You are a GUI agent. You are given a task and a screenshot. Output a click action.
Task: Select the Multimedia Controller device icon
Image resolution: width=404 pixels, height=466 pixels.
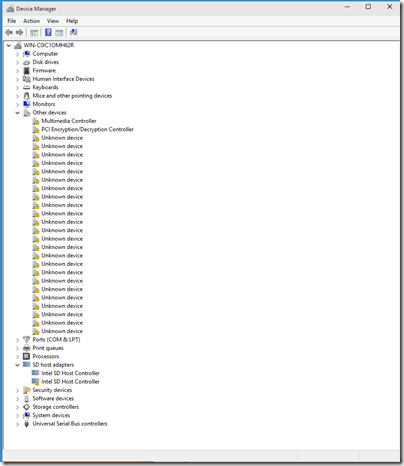(36, 121)
